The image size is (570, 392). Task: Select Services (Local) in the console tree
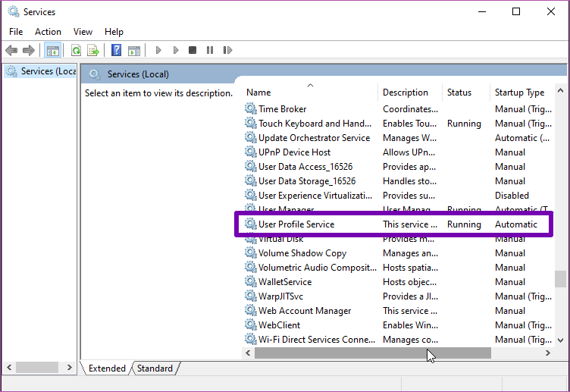[42, 71]
